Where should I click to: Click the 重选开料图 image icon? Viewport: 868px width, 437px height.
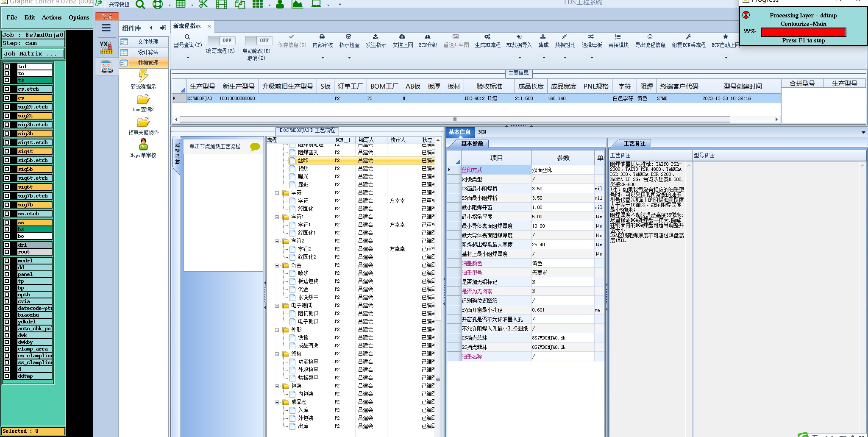[456, 37]
